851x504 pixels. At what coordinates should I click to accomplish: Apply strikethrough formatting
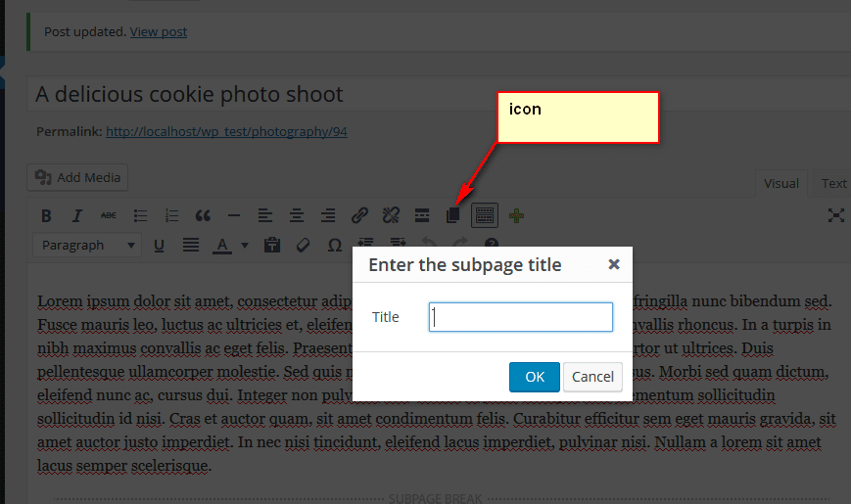(x=109, y=215)
